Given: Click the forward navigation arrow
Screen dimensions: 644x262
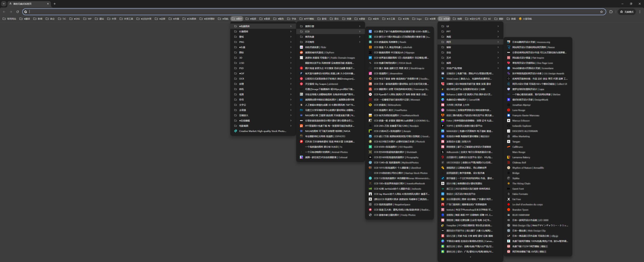Looking at the screenshot, I should tap(11, 12).
